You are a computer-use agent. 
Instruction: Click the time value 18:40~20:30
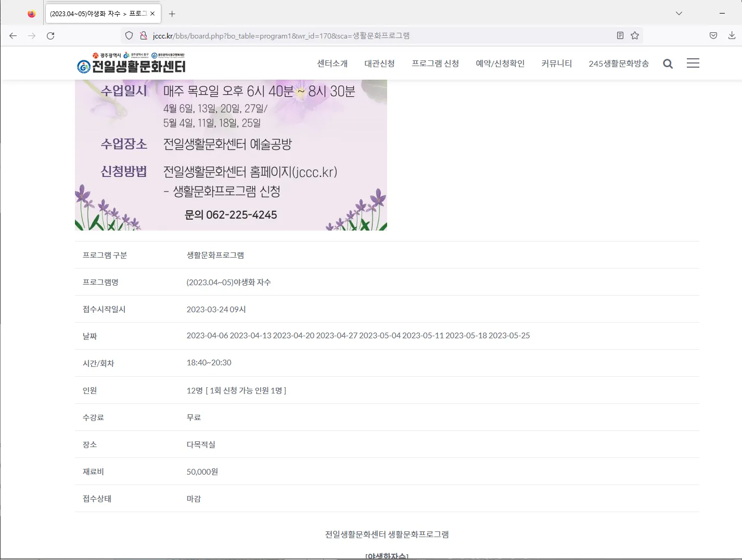(x=209, y=363)
